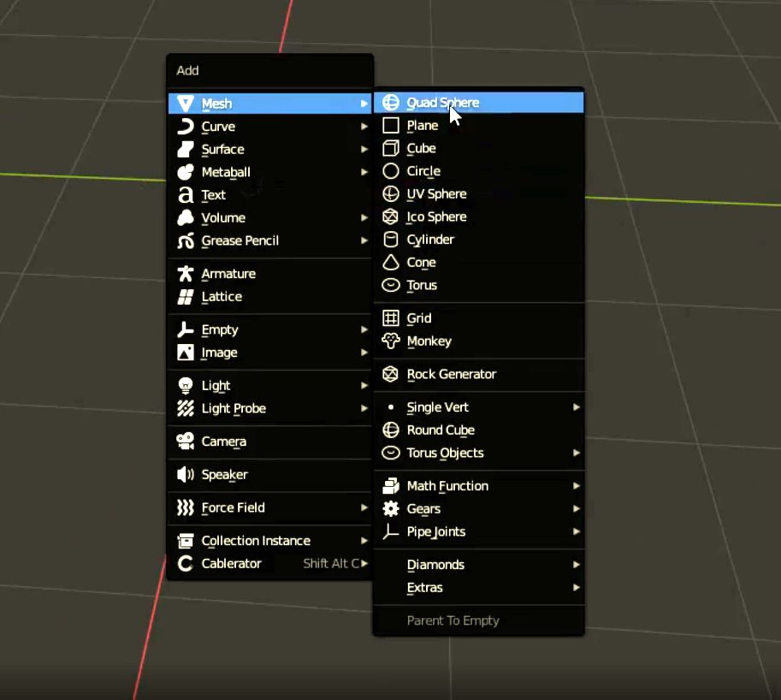
Task: Click the Pipe Joints icon
Action: [390, 531]
